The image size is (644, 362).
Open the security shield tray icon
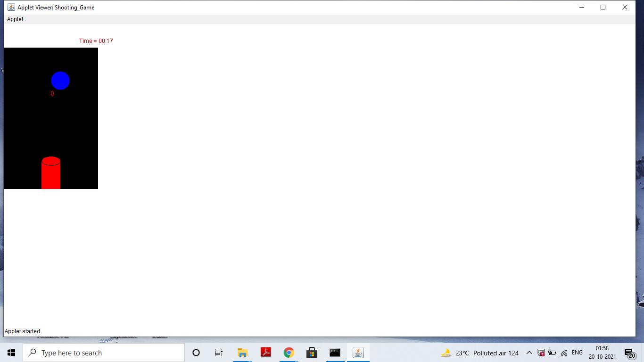tap(540, 353)
